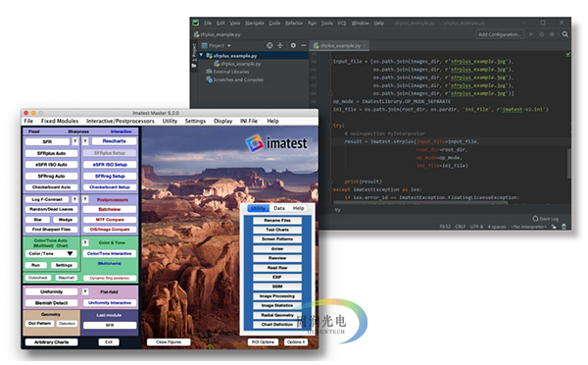Open the Project view dropdown
The width and height of the screenshot is (588, 365).
217,45
